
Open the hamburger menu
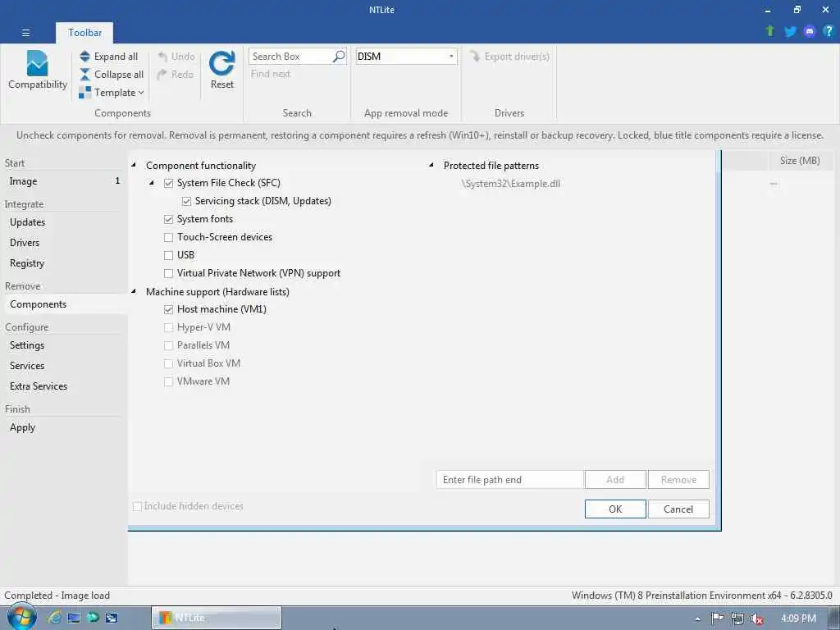click(x=25, y=33)
